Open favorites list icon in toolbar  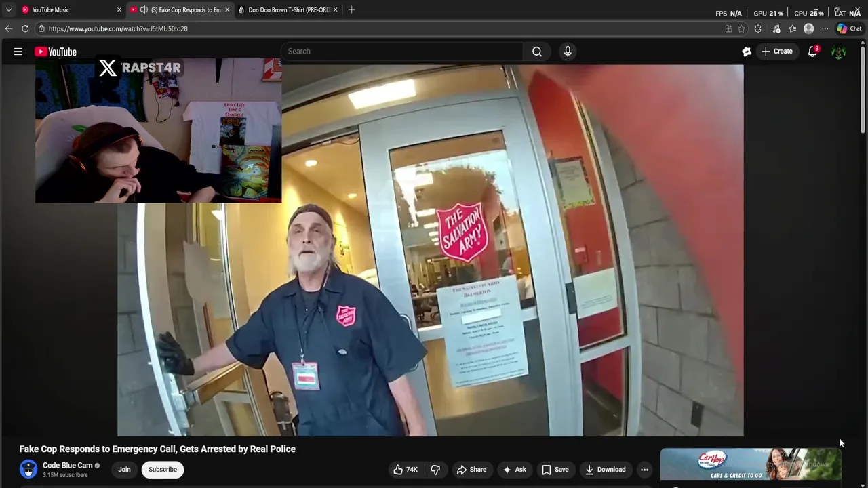(x=792, y=28)
